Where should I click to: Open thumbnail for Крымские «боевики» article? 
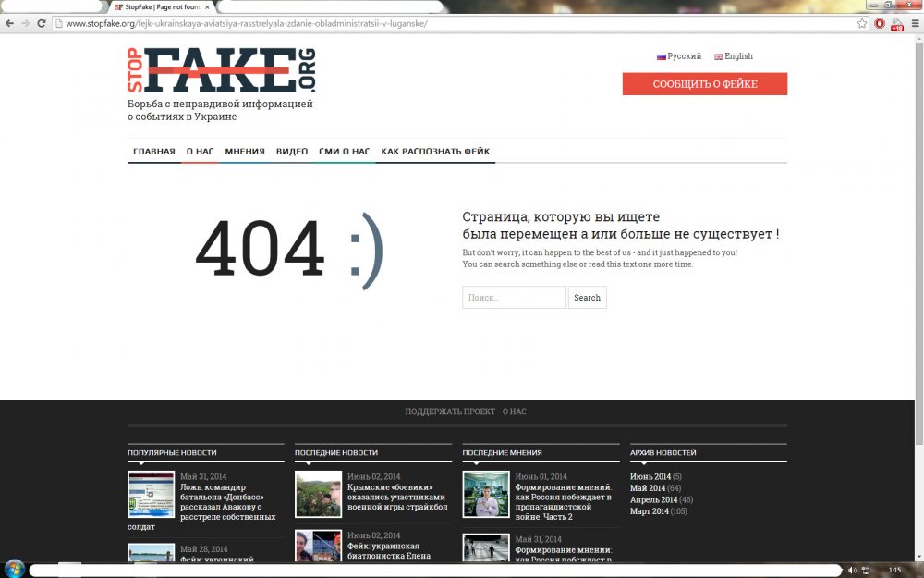coord(318,494)
